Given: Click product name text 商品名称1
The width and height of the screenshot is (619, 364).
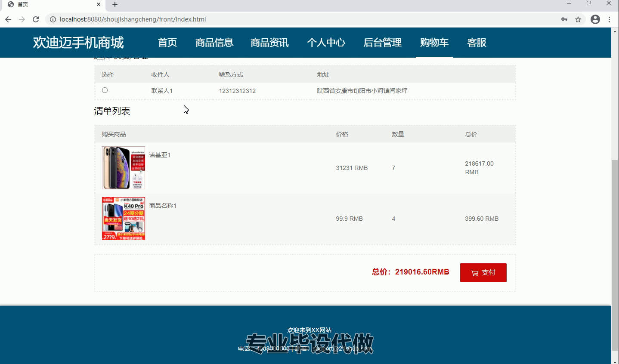Looking at the screenshot, I should coord(163,206).
